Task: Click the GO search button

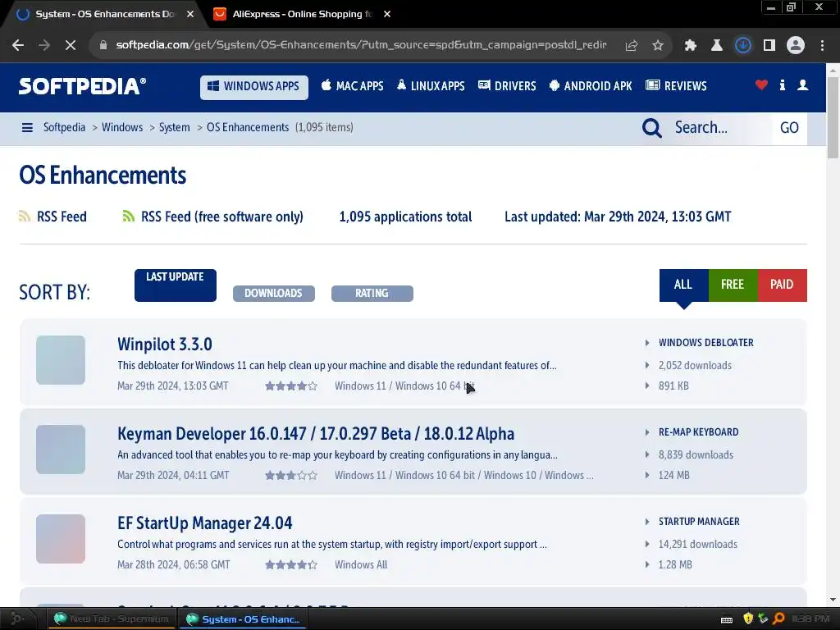Action: click(x=789, y=128)
